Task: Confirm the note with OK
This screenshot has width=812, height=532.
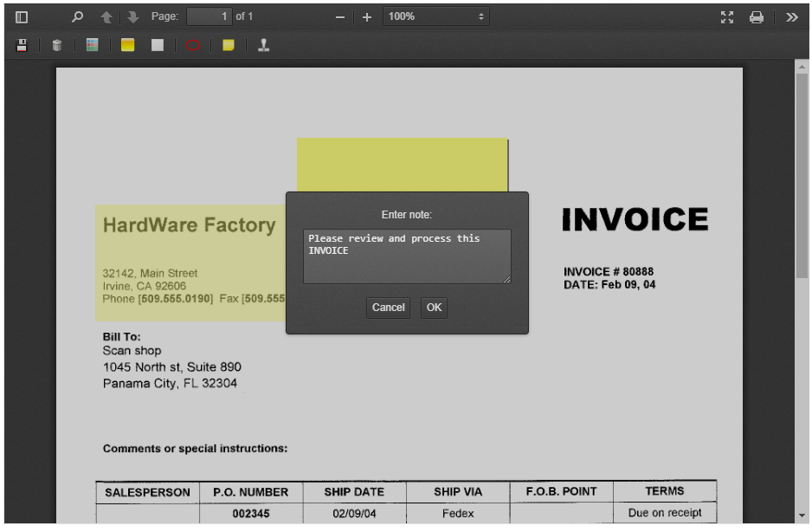Action: (x=434, y=308)
